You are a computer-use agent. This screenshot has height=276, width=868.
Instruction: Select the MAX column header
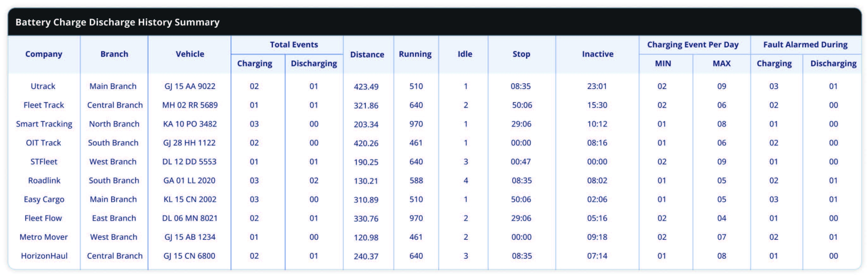click(x=722, y=64)
